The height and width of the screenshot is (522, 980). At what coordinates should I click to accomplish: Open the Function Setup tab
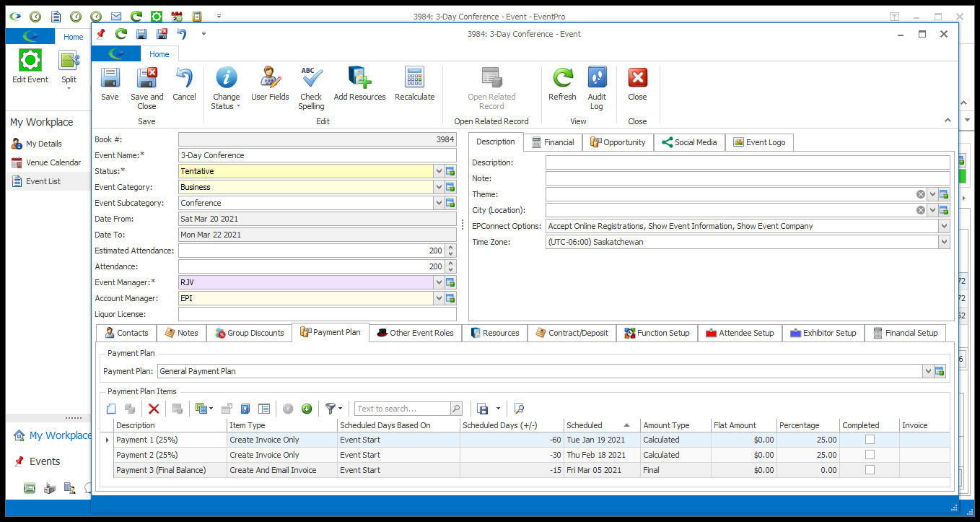tap(657, 333)
